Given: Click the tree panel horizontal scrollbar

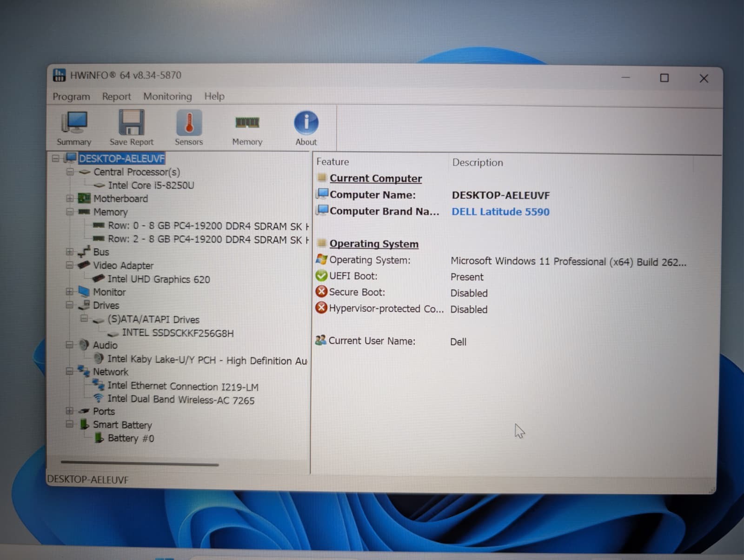Looking at the screenshot, I should pos(139,464).
